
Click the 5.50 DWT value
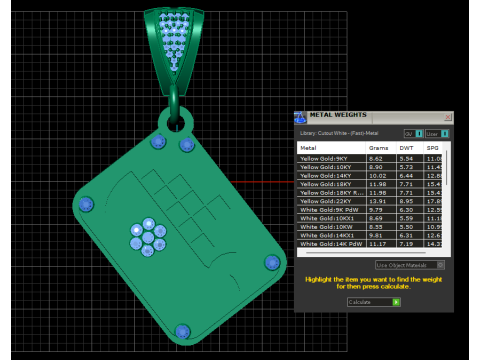pyautogui.click(x=406, y=227)
